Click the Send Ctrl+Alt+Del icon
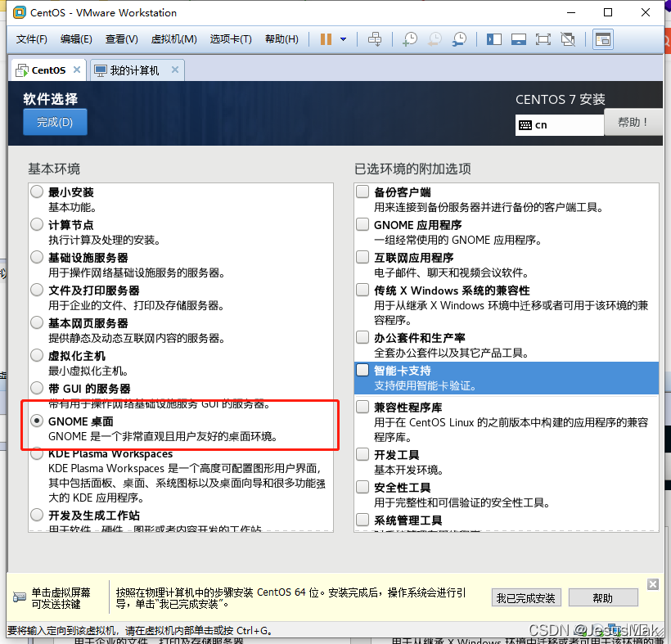 point(376,38)
